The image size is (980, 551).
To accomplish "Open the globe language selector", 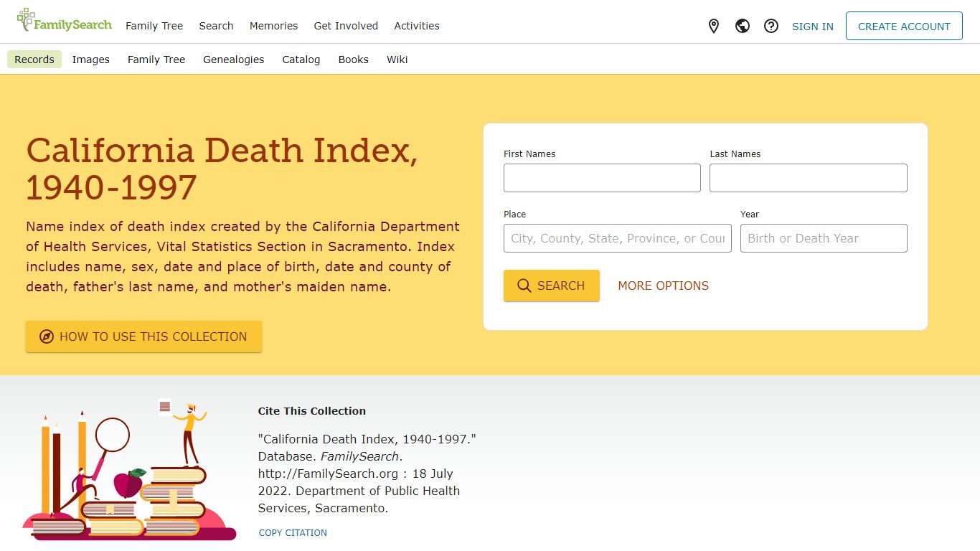I will pos(743,27).
